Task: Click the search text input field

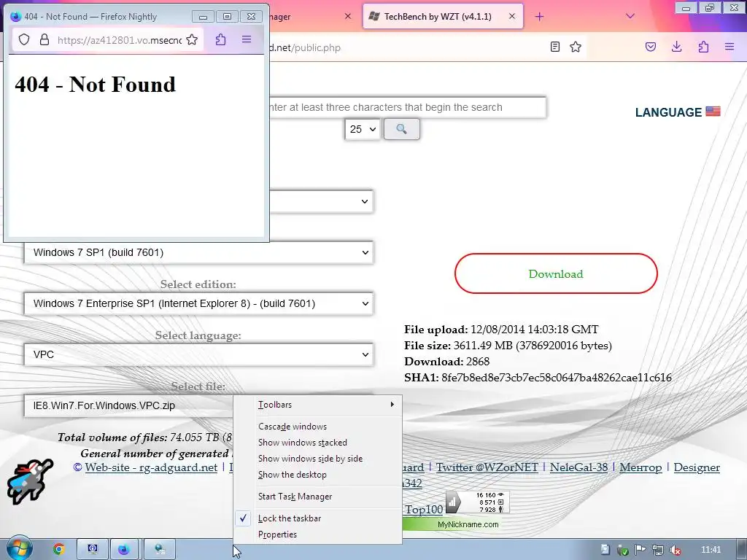Action: coord(408,107)
